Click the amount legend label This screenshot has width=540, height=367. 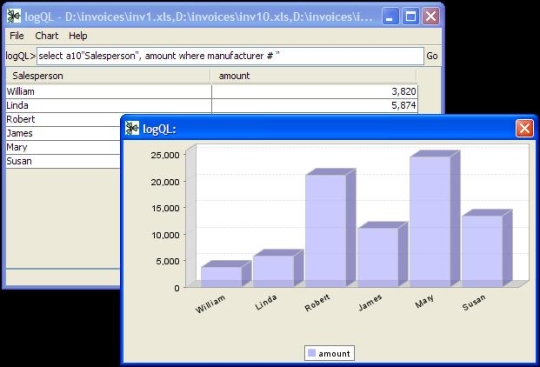pyautogui.click(x=334, y=354)
